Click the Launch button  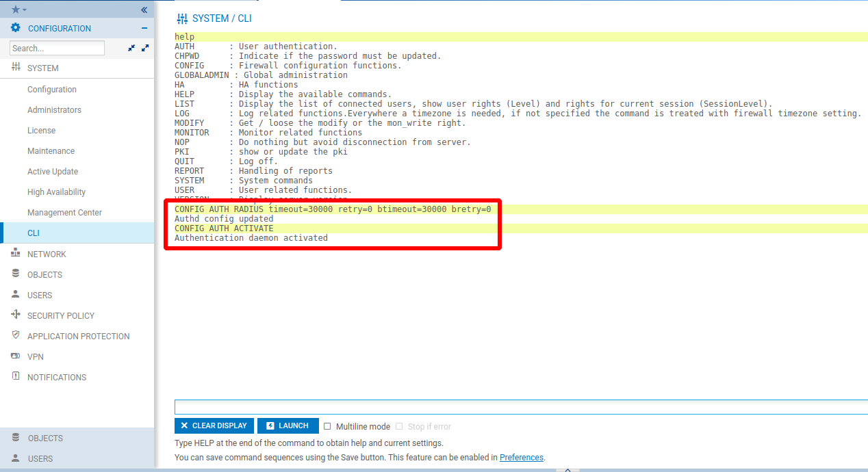pos(288,425)
